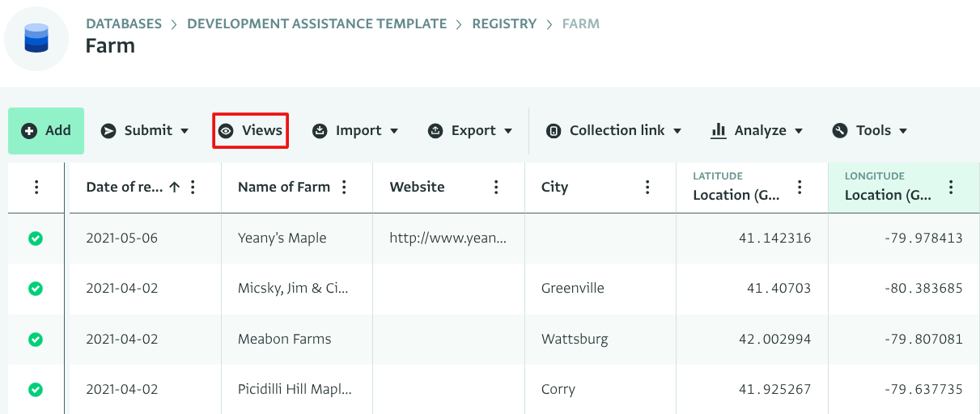Screen dimensions: 980x414
Task: Click the green status check for Meabon Farms
Action: coord(36,340)
